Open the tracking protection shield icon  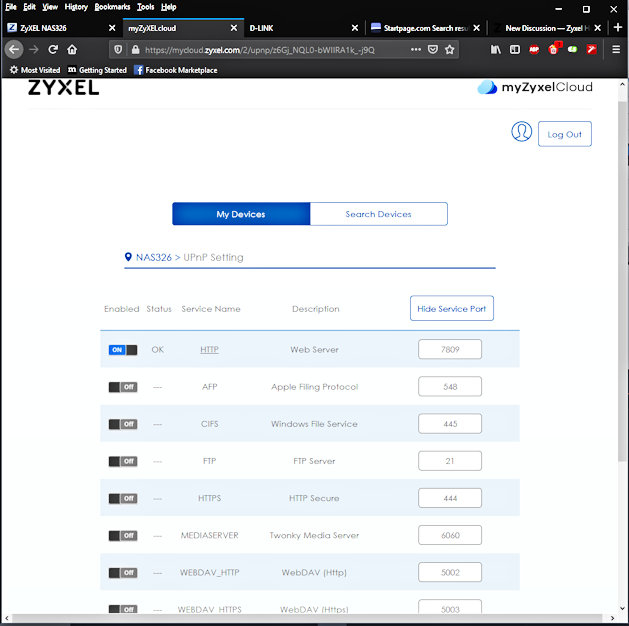click(118, 49)
